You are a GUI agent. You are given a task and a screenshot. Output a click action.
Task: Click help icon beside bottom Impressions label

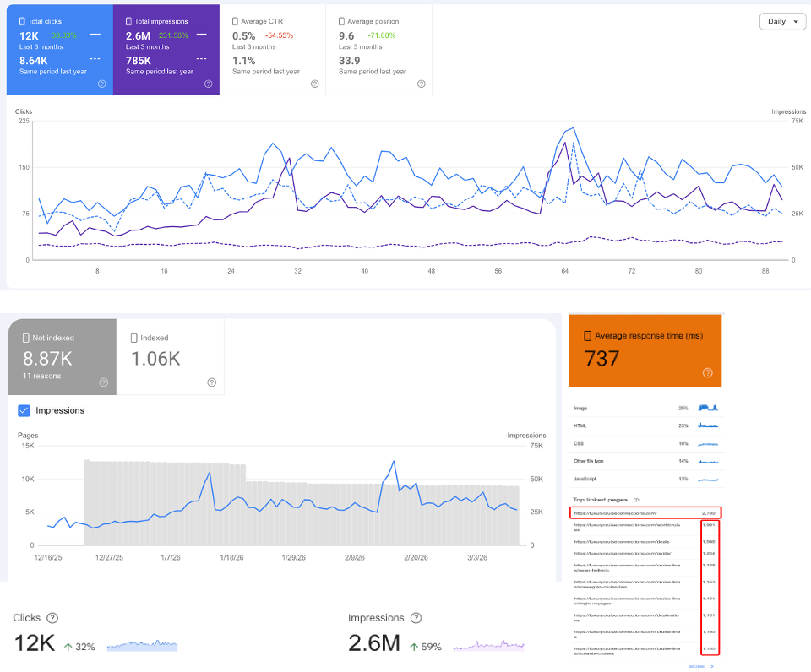coord(416,618)
